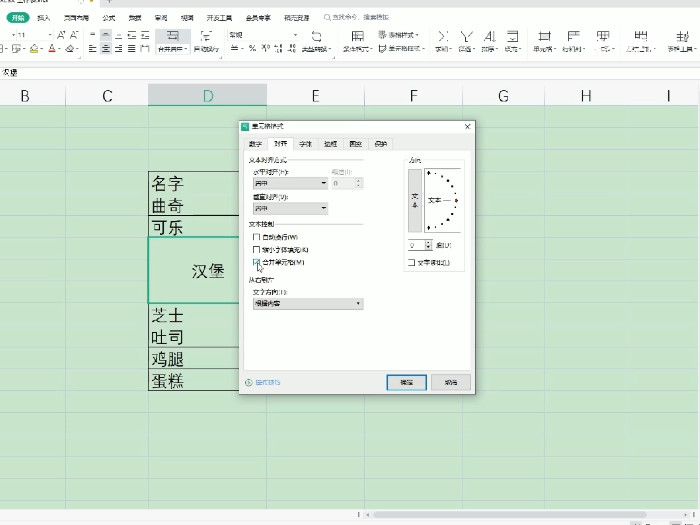Click the increase font size icon
This screenshot has height=525, width=700.
click(x=61, y=35)
